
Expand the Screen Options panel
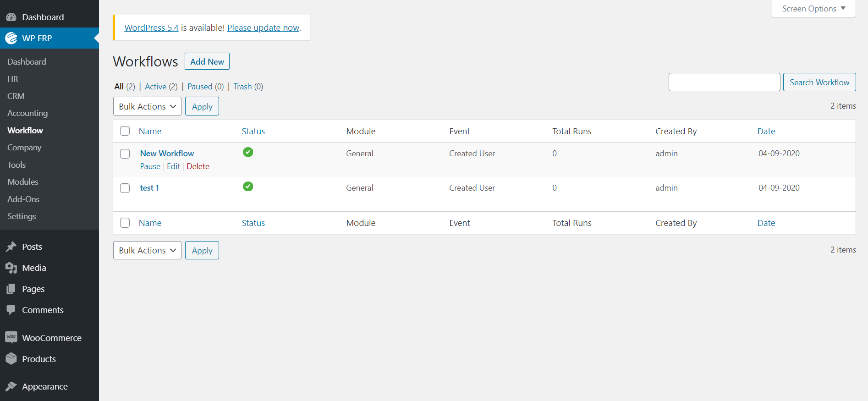pyautogui.click(x=813, y=9)
